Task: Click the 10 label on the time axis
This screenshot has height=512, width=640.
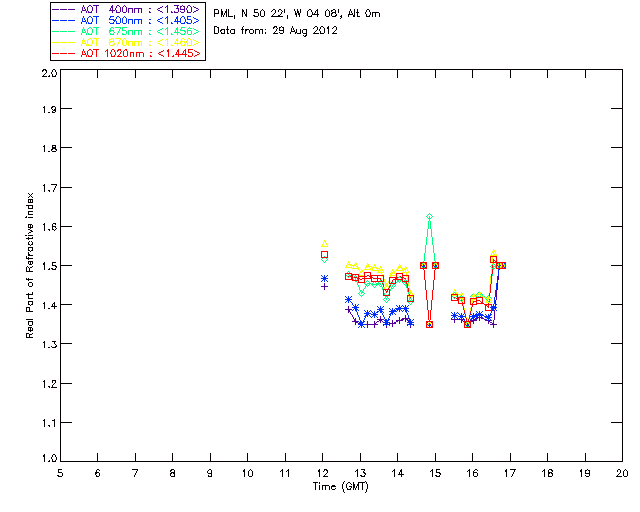Action: 247,473
